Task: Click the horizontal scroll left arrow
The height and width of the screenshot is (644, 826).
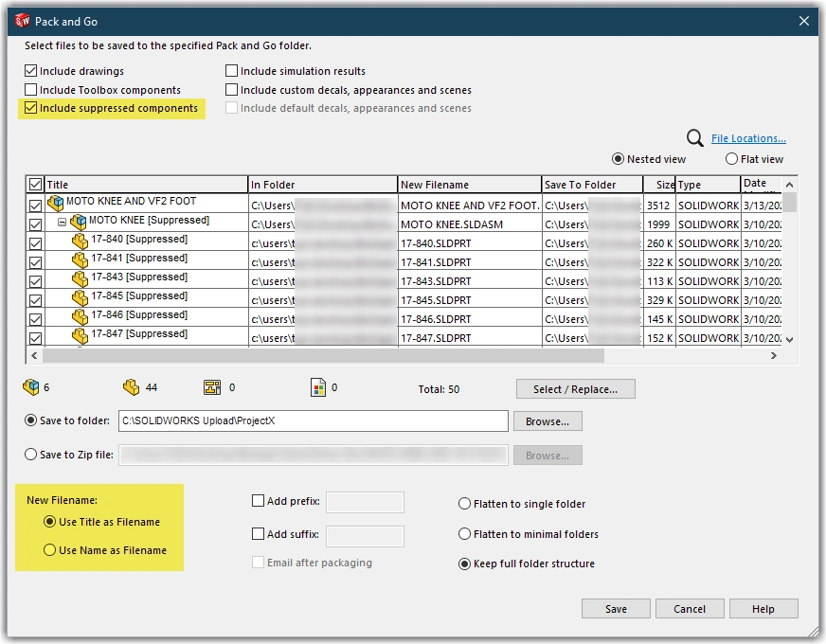Action: click(34, 355)
